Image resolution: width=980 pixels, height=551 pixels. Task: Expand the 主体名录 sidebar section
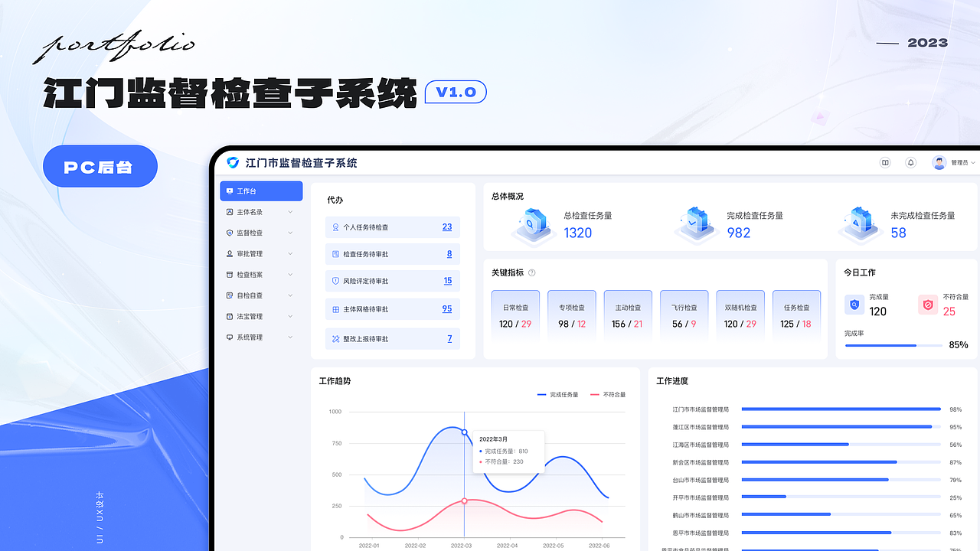point(255,212)
